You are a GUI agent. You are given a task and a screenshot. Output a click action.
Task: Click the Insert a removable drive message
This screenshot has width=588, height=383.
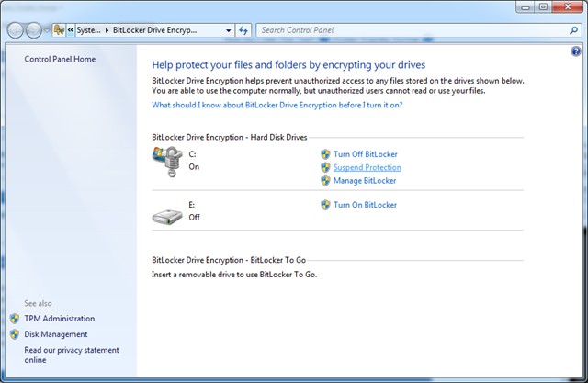click(234, 275)
